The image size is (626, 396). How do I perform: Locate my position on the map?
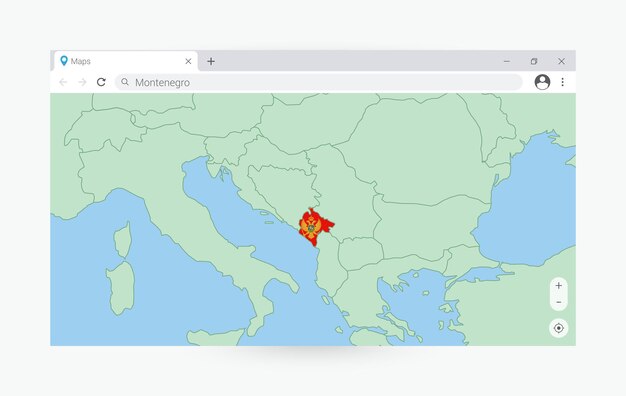point(559,328)
